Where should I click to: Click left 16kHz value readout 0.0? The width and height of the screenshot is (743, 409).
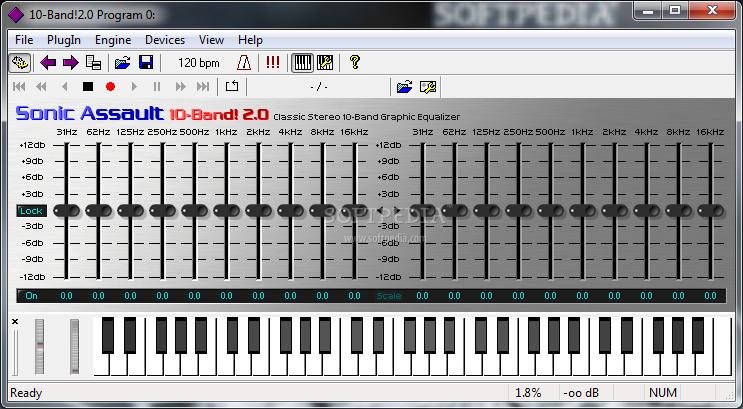click(354, 296)
